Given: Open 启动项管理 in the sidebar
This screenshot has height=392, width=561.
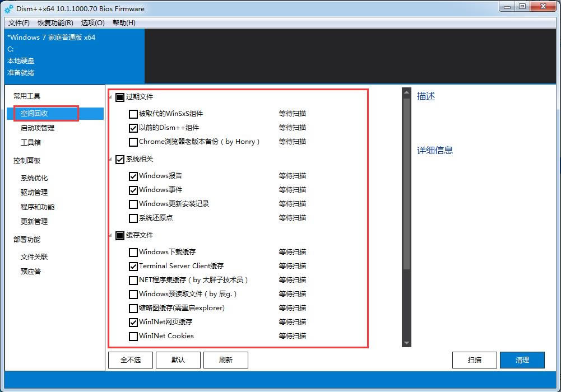Looking at the screenshot, I should click(38, 128).
